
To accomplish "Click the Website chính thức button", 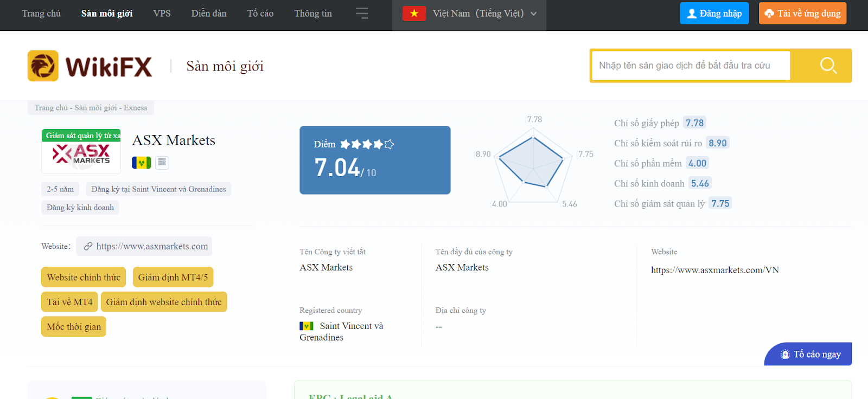I will (84, 277).
